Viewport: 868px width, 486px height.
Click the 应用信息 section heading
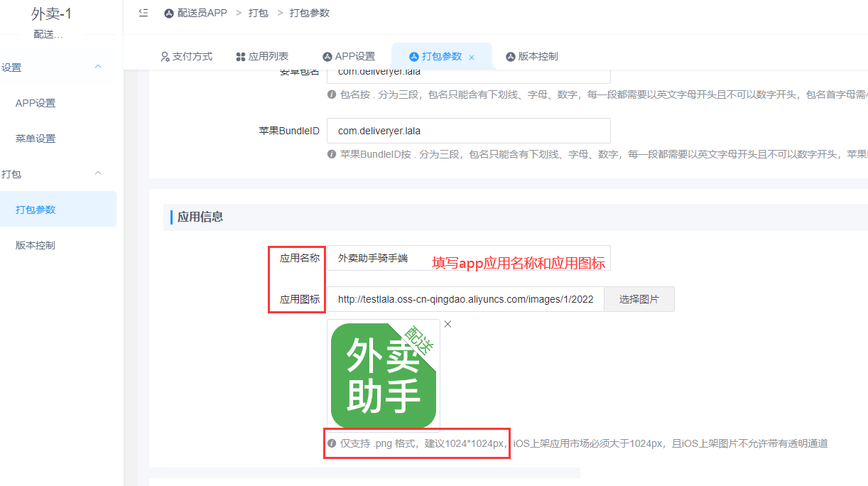200,217
